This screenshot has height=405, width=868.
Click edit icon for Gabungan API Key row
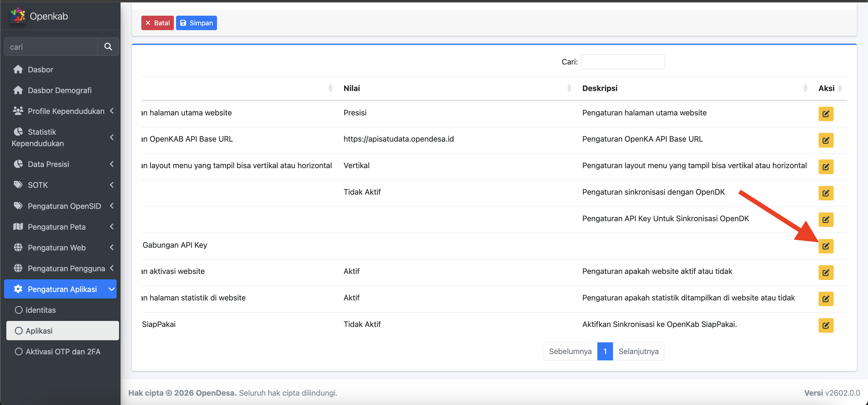[826, 246]
